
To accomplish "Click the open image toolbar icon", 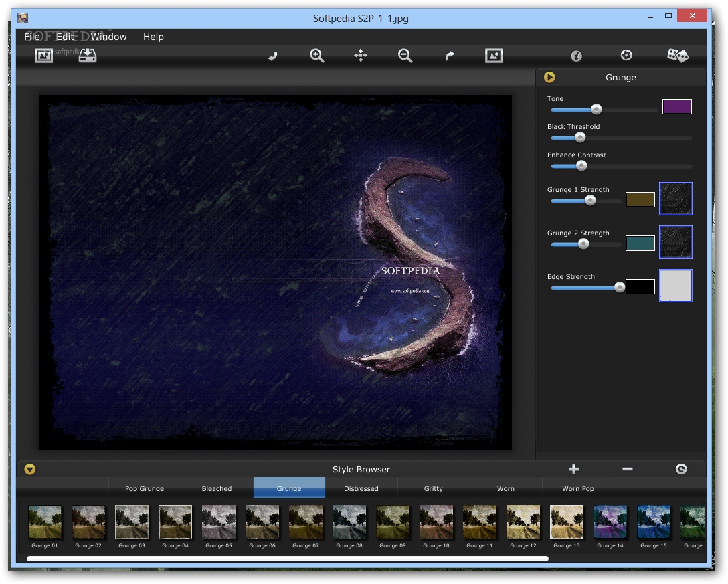I will [x=43, y=56].
